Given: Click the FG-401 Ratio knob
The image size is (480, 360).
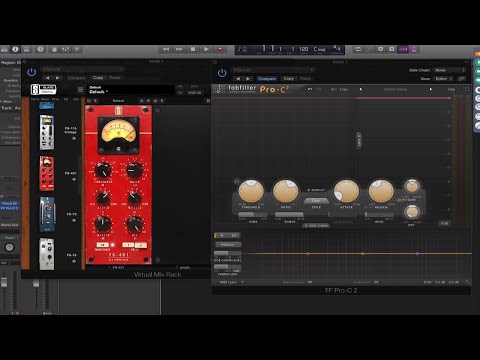Looking at the screenshot, I should (x=134, y=170).
